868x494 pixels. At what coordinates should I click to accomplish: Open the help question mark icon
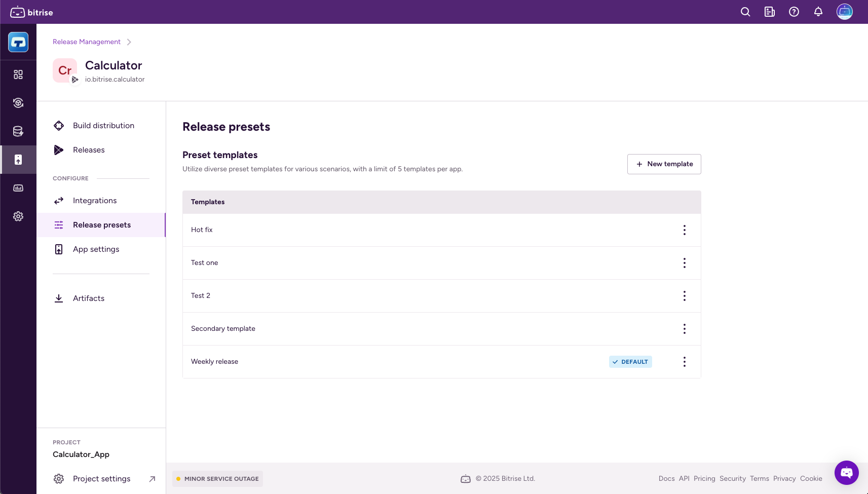794,12
